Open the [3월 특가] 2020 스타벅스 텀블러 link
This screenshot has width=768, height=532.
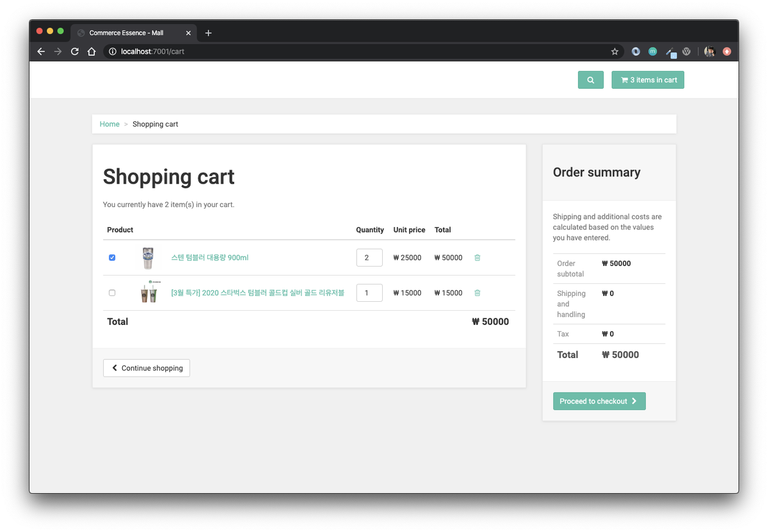tap(257, 293)
